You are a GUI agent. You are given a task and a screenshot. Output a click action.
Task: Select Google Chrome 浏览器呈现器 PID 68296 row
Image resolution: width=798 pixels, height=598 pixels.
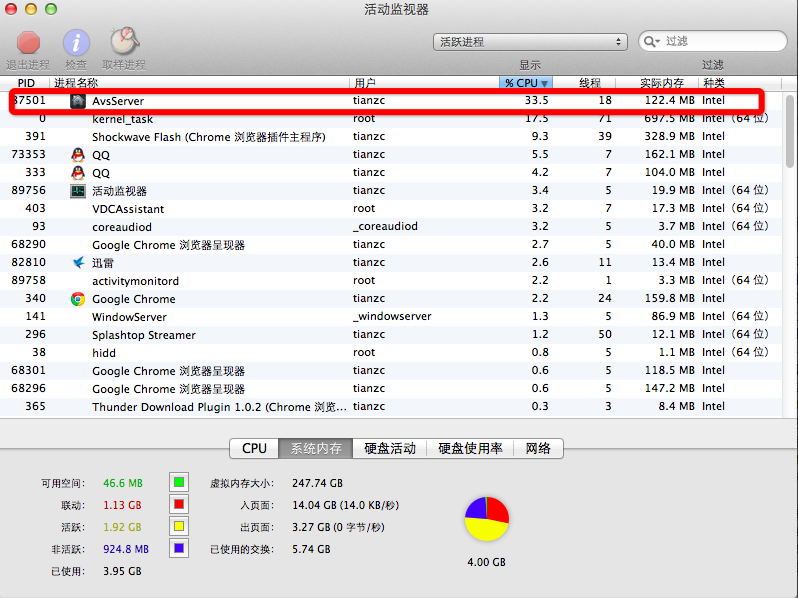tap(391, 388)
